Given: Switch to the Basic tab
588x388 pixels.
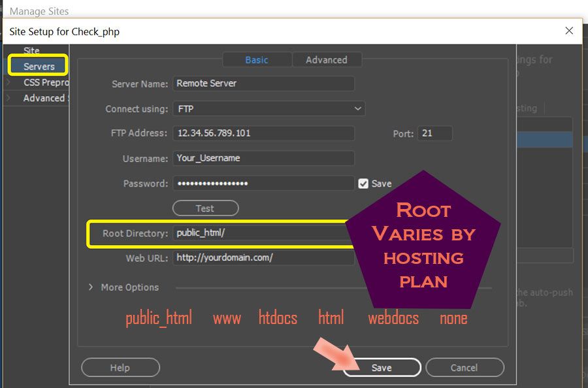Looking at the screenshot, I should [x=257, y=59].
